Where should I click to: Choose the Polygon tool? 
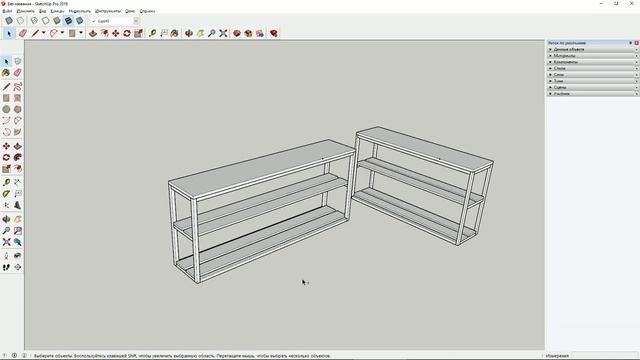pos(18,109)
